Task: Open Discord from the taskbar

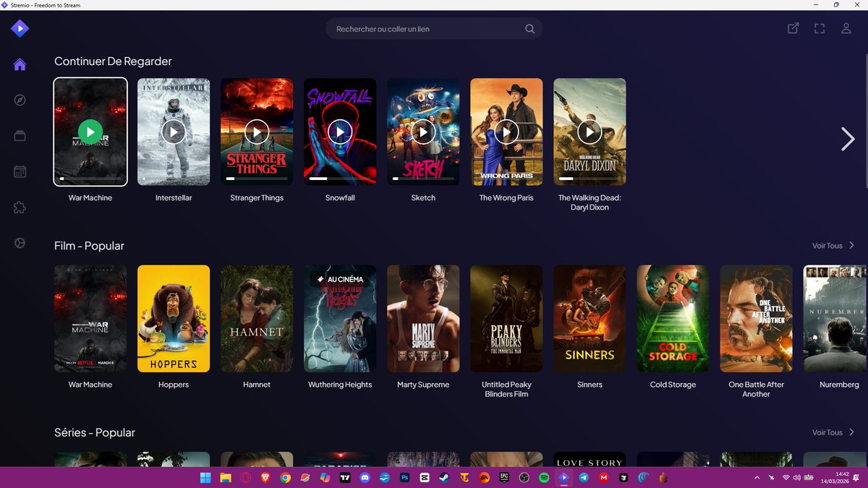Action: point(365,477)
